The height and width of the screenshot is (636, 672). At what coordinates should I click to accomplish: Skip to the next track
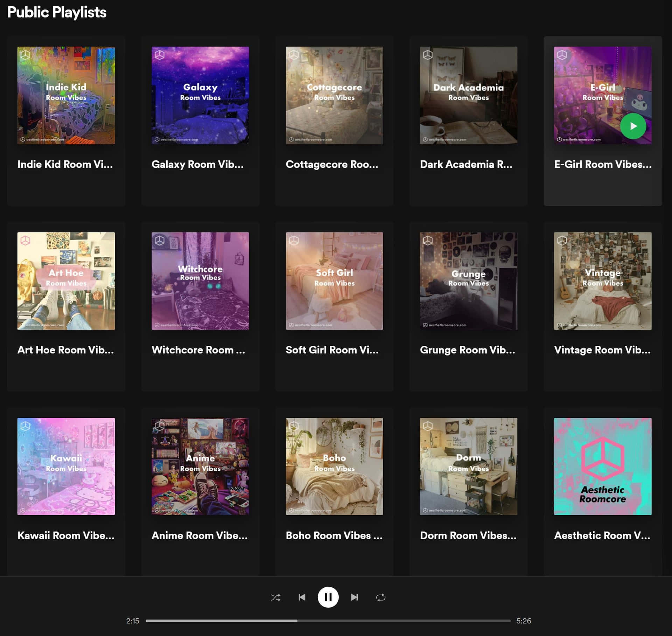click(x=354, y=597)
